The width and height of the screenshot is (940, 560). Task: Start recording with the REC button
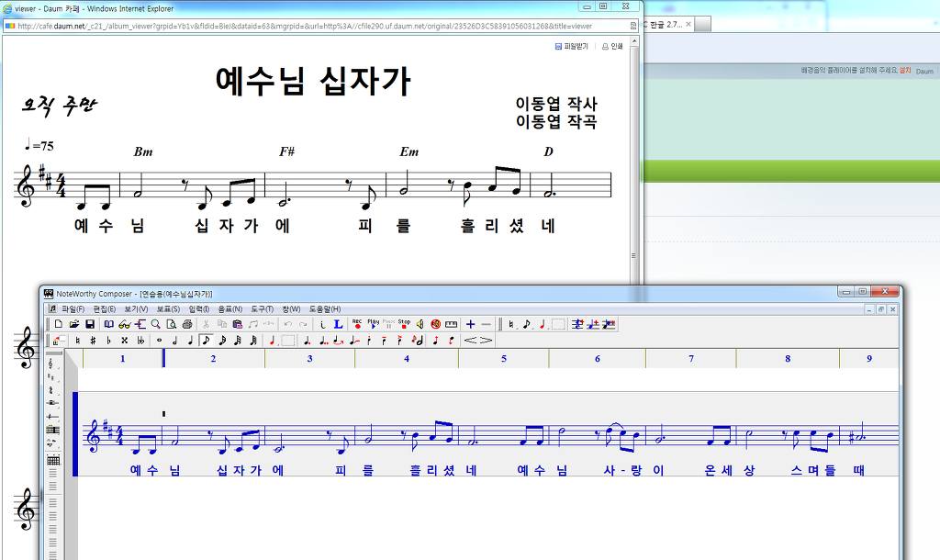pyautogui.click(x=357, y=324)
